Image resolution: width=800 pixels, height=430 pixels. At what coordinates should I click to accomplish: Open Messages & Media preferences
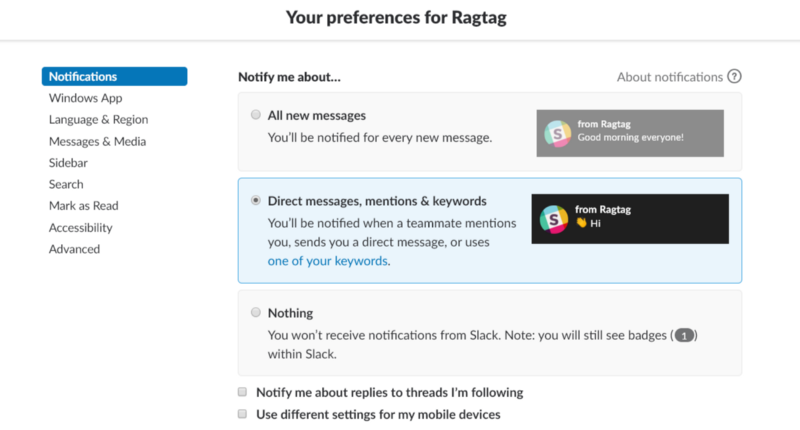pyautogui.click(x=97, y=141)
